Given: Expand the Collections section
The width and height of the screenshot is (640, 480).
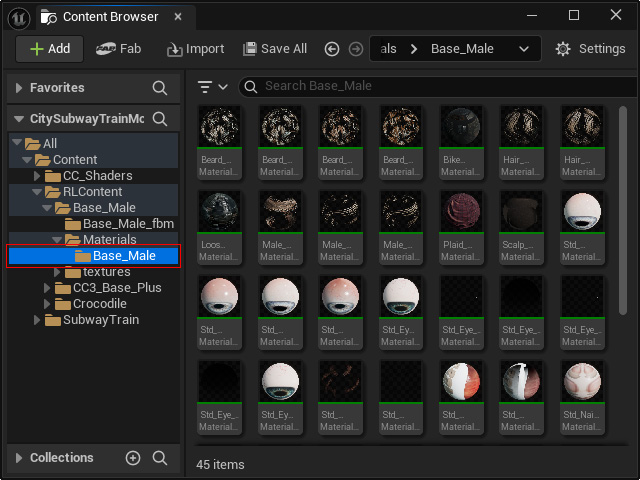Looking at the screenshot, I should 19,458.
